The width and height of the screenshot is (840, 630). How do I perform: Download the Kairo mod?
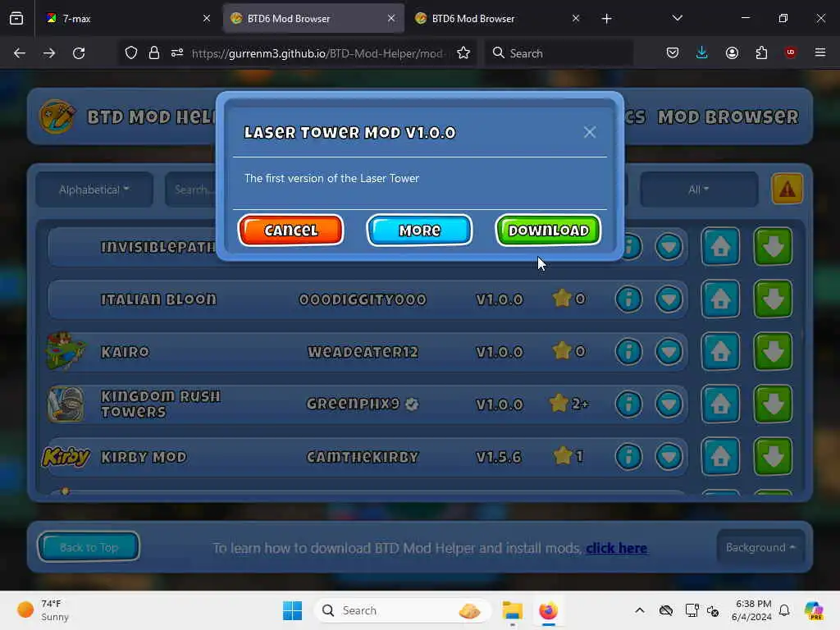point(773,351)
